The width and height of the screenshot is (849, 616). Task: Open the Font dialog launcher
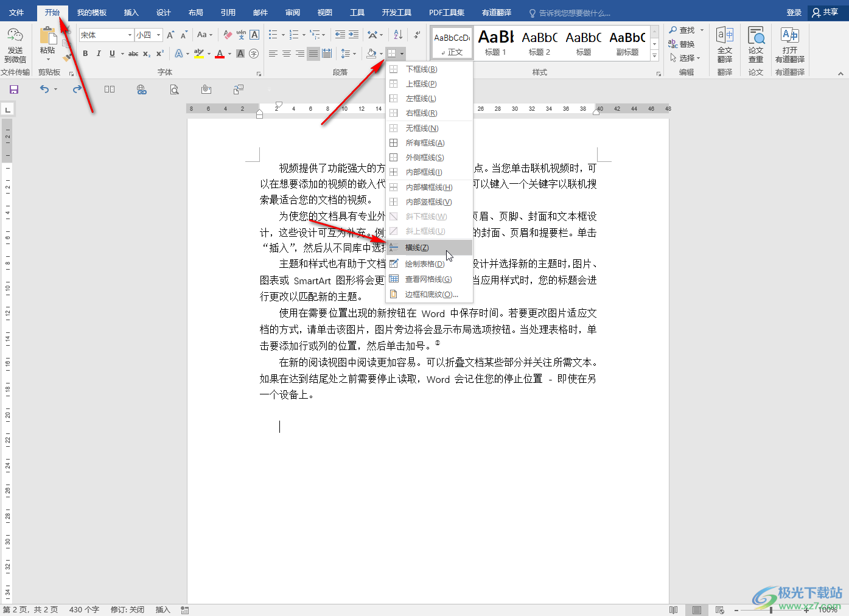point(259,74)
